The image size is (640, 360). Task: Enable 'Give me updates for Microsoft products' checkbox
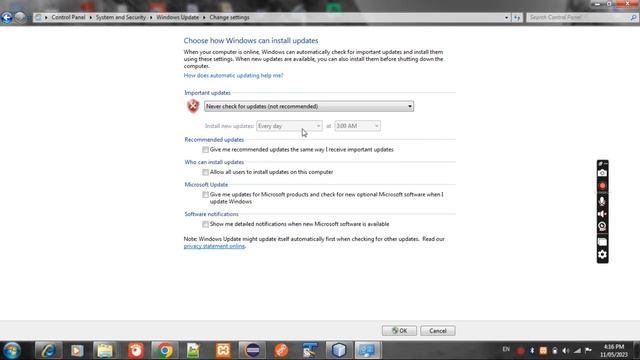tap(205, 195)
